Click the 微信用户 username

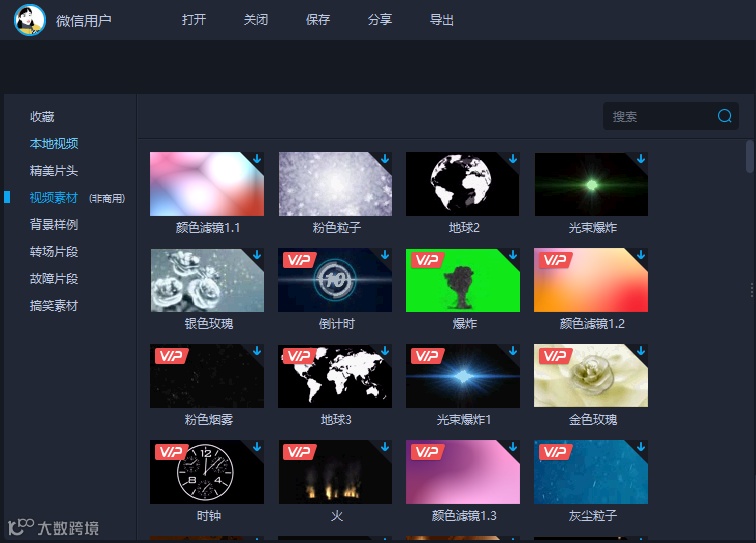tap(83, 20)
